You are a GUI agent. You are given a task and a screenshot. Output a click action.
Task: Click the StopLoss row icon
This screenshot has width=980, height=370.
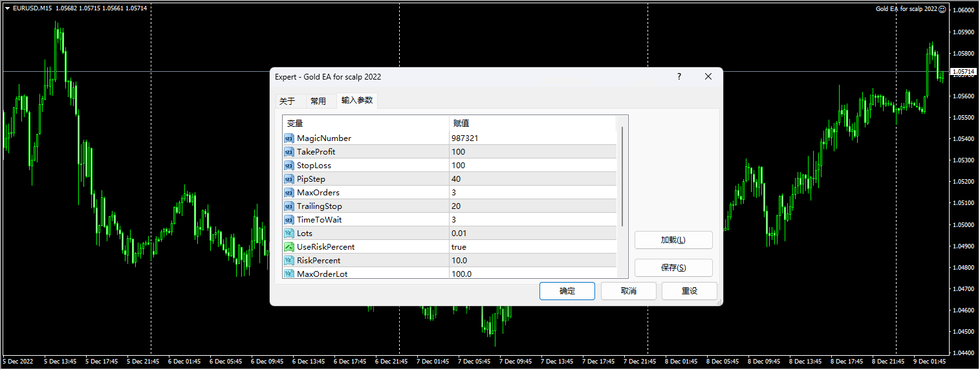[x=289, y=165]
